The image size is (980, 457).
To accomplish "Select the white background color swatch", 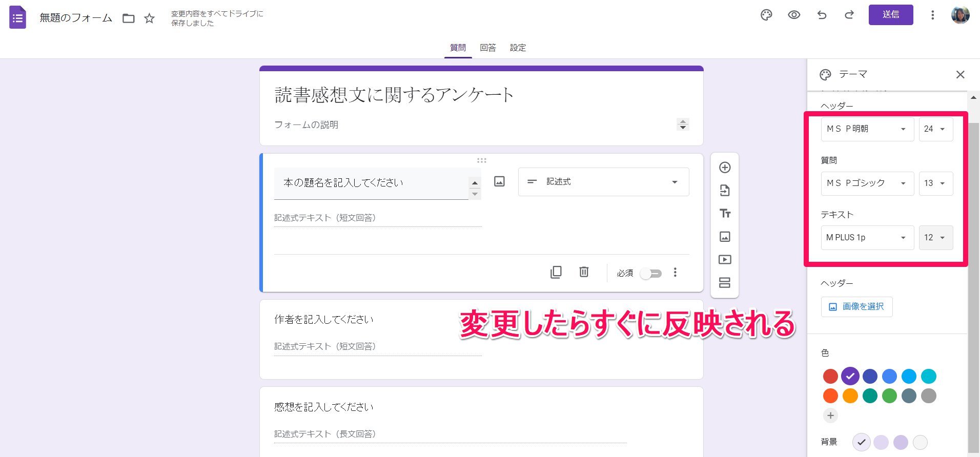I will click(x=920, y=442).
